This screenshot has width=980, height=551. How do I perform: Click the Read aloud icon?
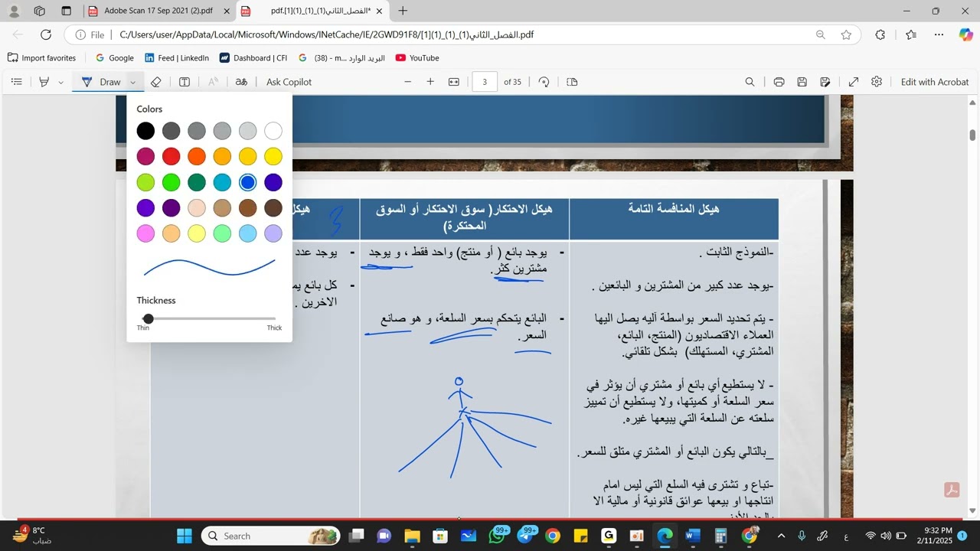point(214,82)
